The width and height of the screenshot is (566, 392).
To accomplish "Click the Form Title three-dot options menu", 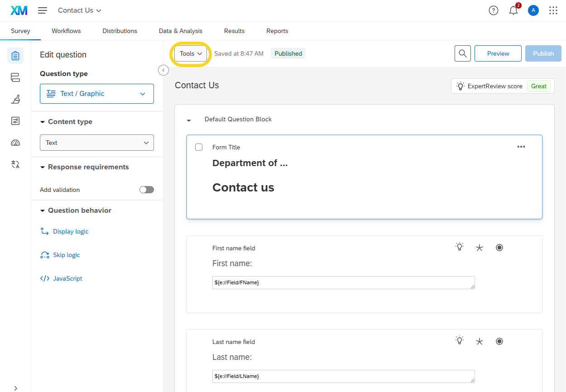I will pos(521,147).
